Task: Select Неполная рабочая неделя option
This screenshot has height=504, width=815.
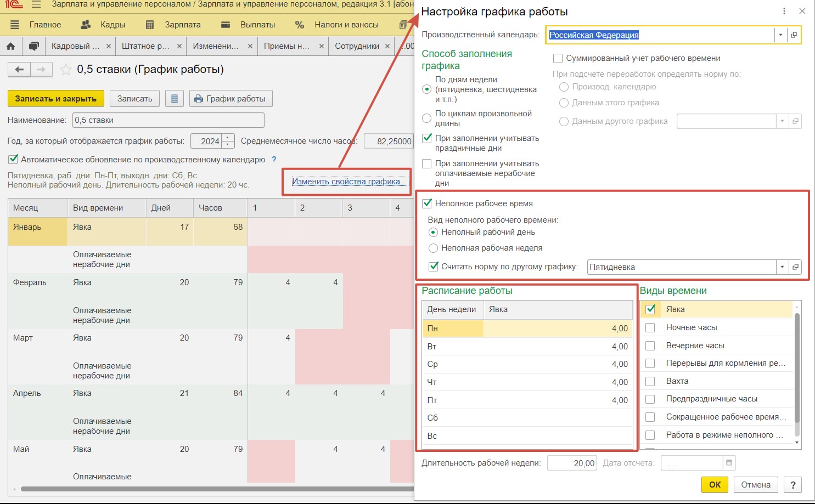Action: click(x=433, y=248)
